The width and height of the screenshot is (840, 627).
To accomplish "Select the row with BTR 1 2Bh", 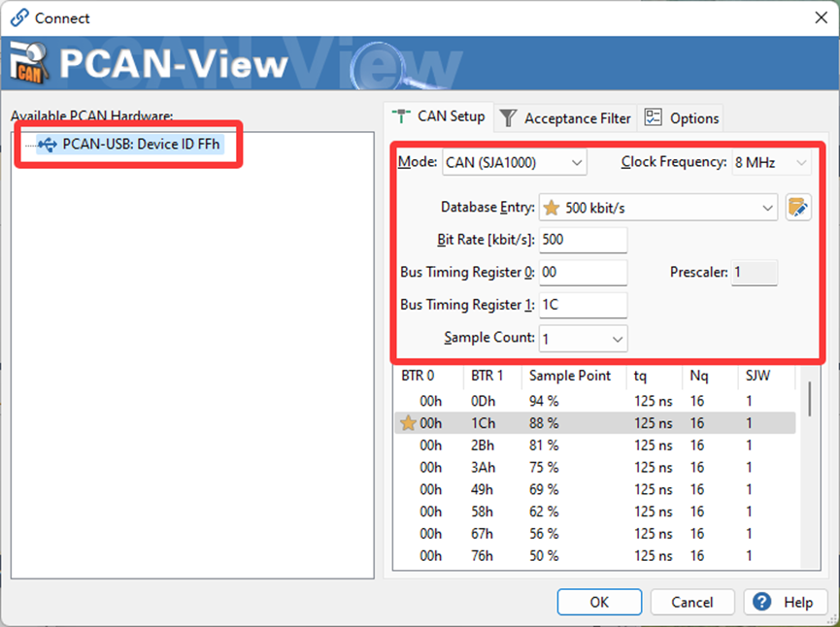I will (595, 445).
